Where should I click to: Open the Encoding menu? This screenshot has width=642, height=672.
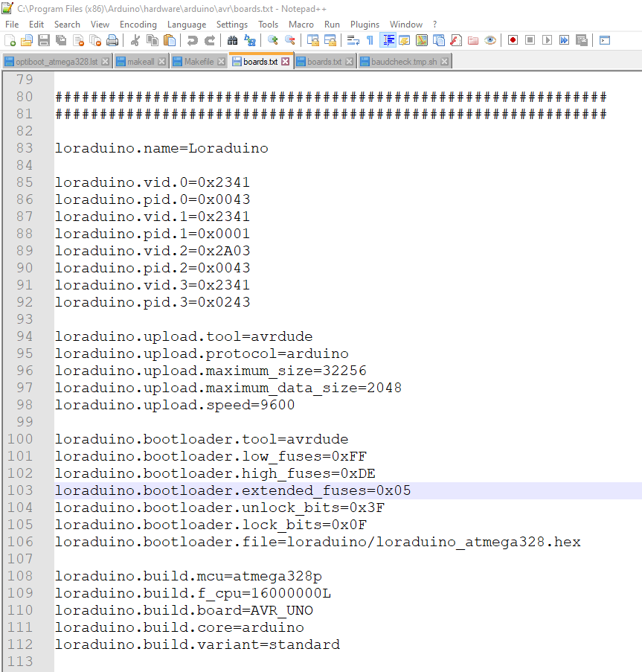138,25
